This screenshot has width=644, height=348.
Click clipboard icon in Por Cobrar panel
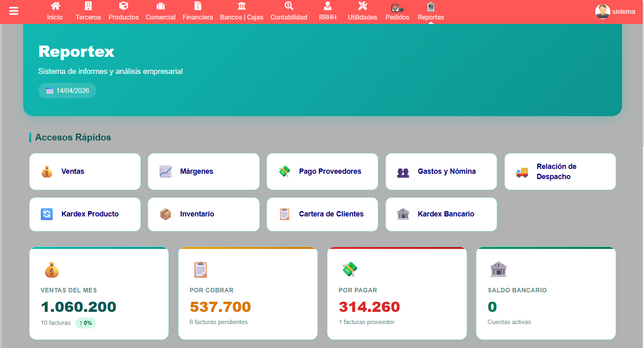(x=200, y=270)
